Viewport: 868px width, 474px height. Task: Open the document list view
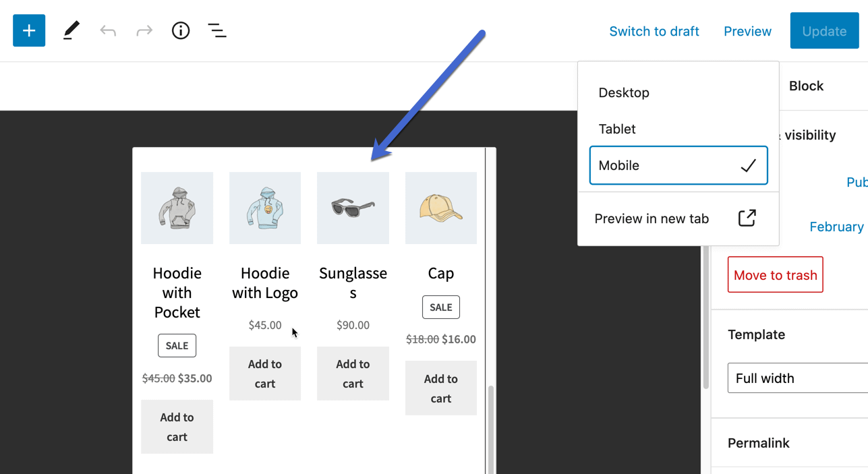[216, 30]
